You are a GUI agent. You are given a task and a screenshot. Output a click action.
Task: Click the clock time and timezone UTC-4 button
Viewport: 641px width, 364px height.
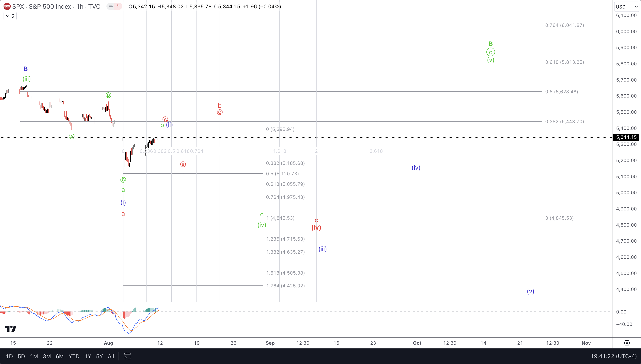click(x=614, y=356)
